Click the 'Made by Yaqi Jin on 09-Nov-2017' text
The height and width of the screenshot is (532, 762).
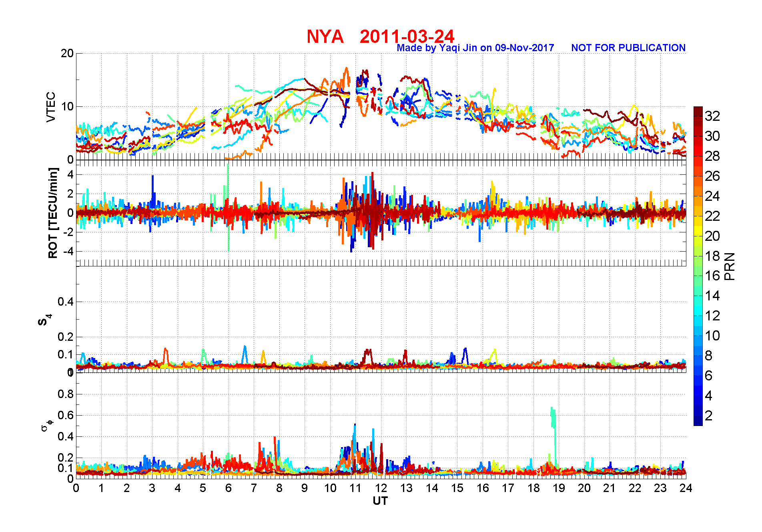475,48
